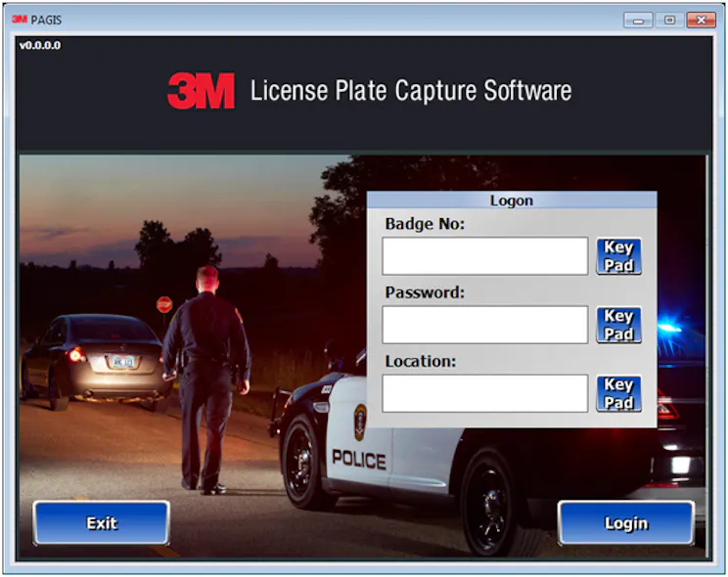Click the Password input field
Image resolution: width=728 pixels, height=577 pixels.
485,325
